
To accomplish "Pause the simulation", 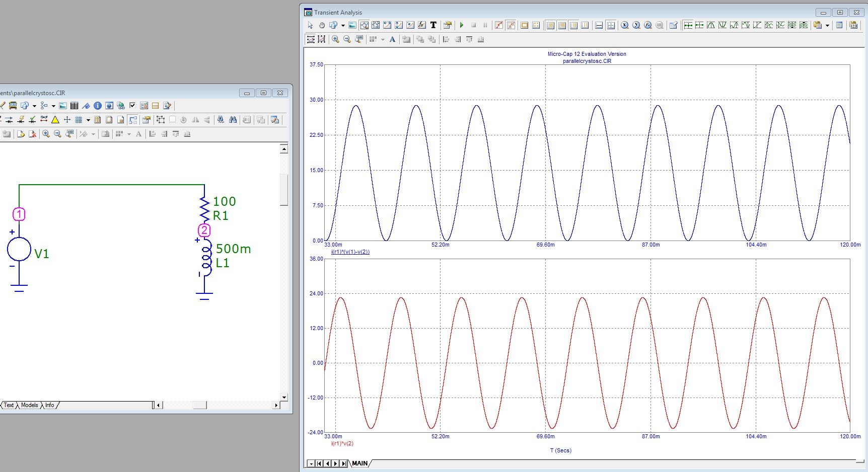I will (485, 25).
